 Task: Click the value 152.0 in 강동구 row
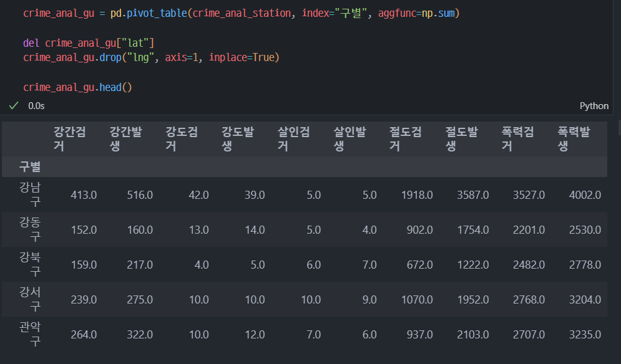[84, 230]
